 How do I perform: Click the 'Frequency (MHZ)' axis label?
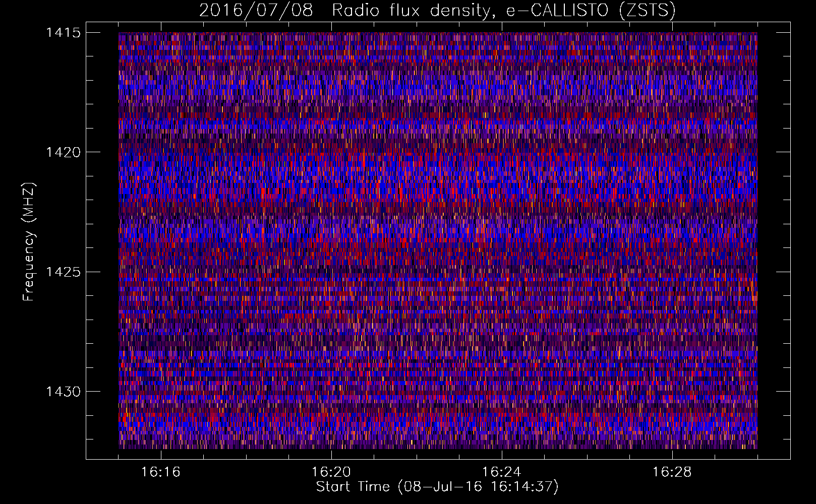click(28, 241)
